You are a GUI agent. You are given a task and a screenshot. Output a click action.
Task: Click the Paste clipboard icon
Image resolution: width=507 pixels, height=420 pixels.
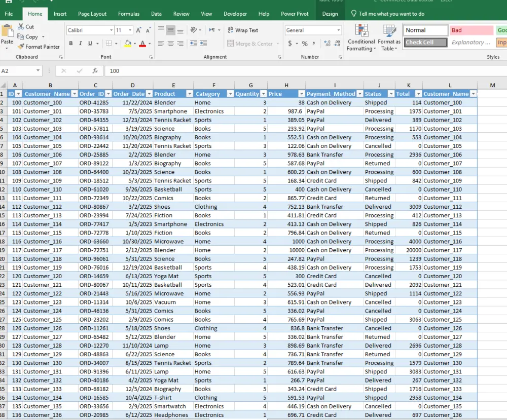click(7, 31)
